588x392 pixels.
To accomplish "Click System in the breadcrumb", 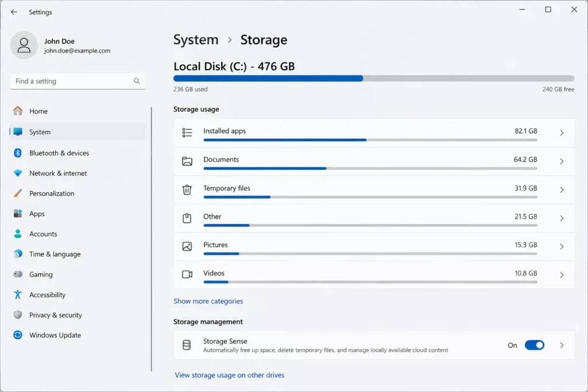I will click(x=196, y=40).
